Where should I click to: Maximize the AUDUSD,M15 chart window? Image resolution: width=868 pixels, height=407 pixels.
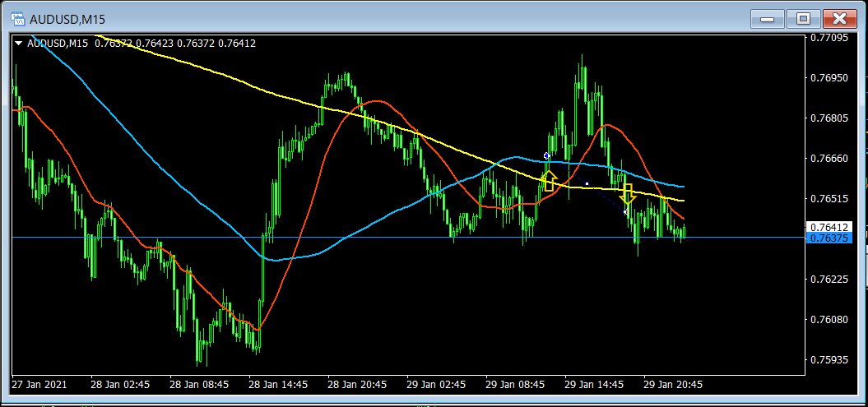(803, 20)
